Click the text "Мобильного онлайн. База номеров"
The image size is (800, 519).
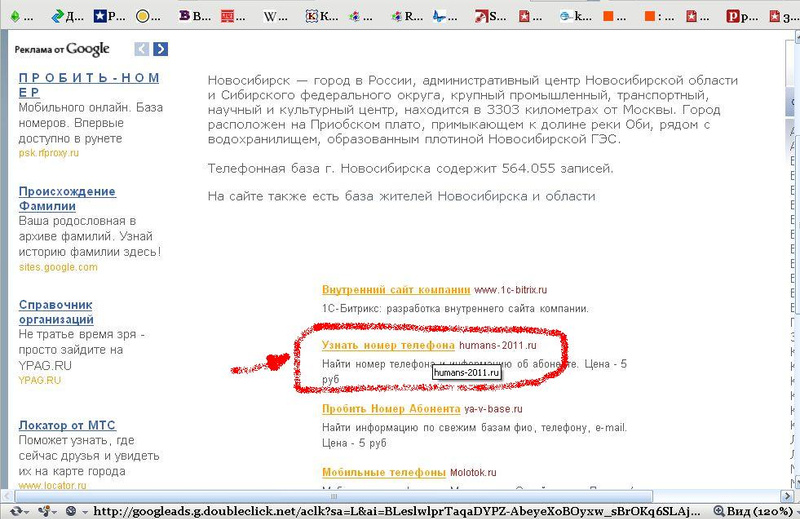click(x=91, y=115)
